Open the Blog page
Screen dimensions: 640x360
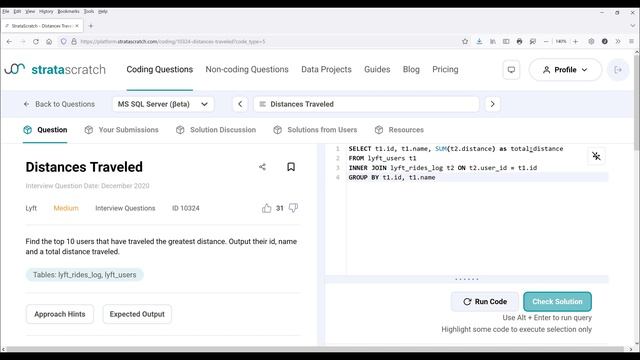[411, 69]
